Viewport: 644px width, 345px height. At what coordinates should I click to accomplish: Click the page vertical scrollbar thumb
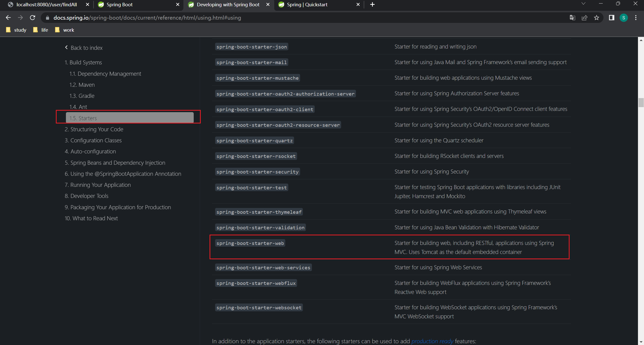(641, 103)
